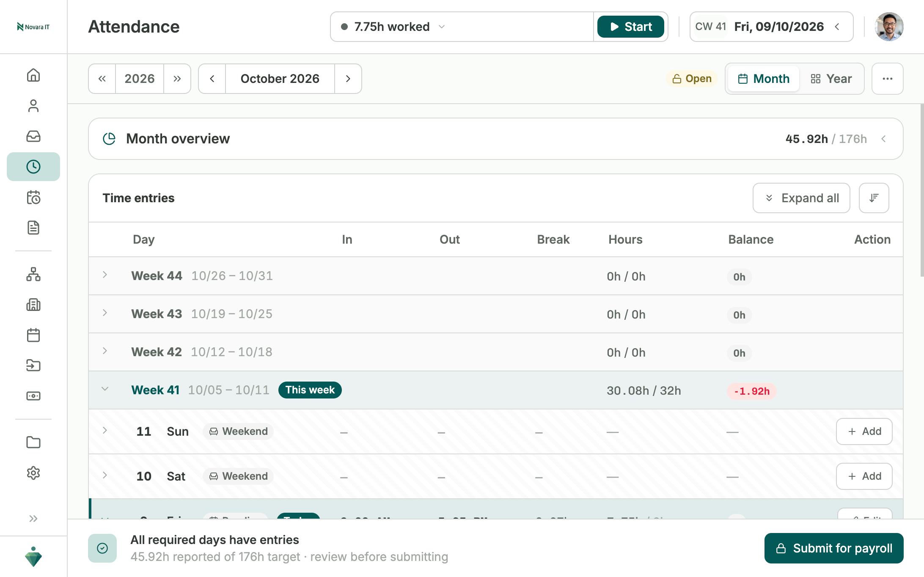Go to next month

348,79
